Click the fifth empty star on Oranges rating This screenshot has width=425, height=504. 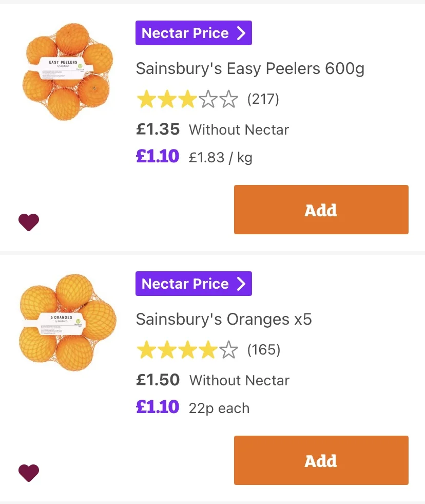[229, 350]
